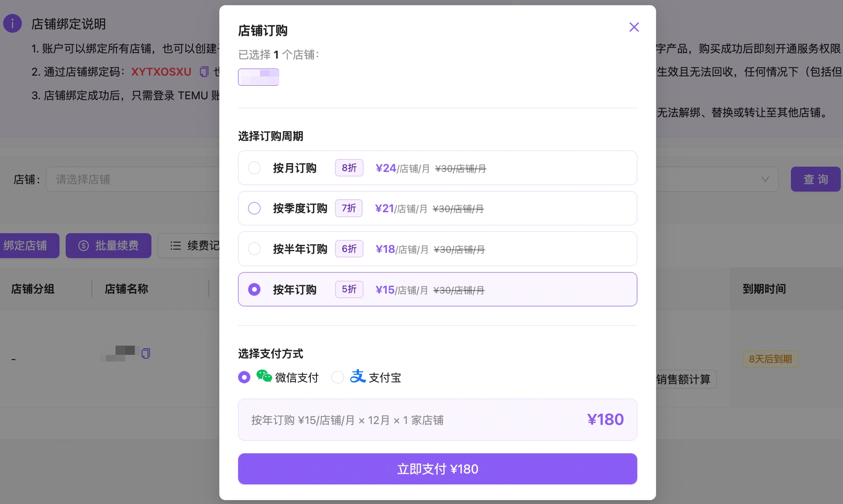The width and height of the screenshot is (843, 504).
Task: Click the 微信支付 WeChat logo icon
Action: click(x=264, y=376)
